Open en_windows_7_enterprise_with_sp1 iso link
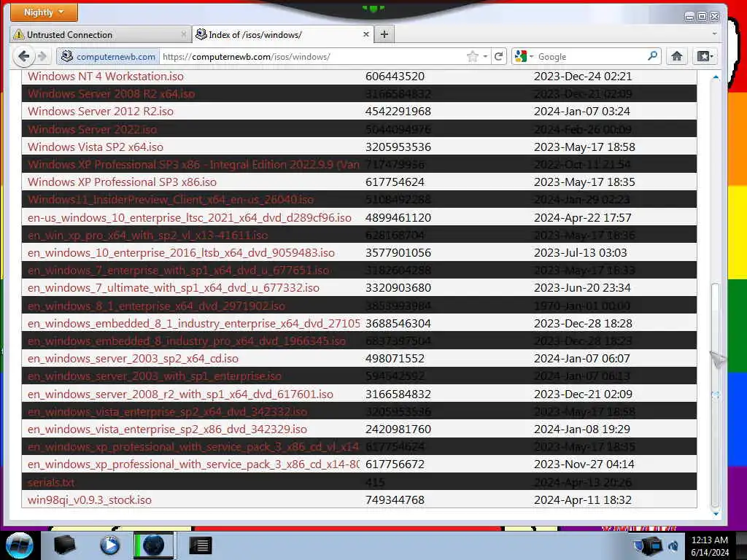This screenshot has height=560, width=747. [x=179, y=271]
